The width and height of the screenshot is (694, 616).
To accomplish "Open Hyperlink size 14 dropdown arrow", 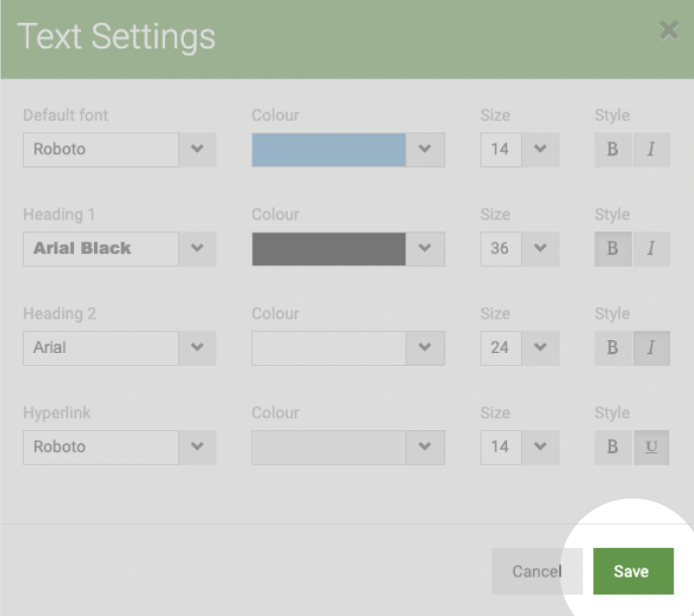I will click(x=541, y=447).
